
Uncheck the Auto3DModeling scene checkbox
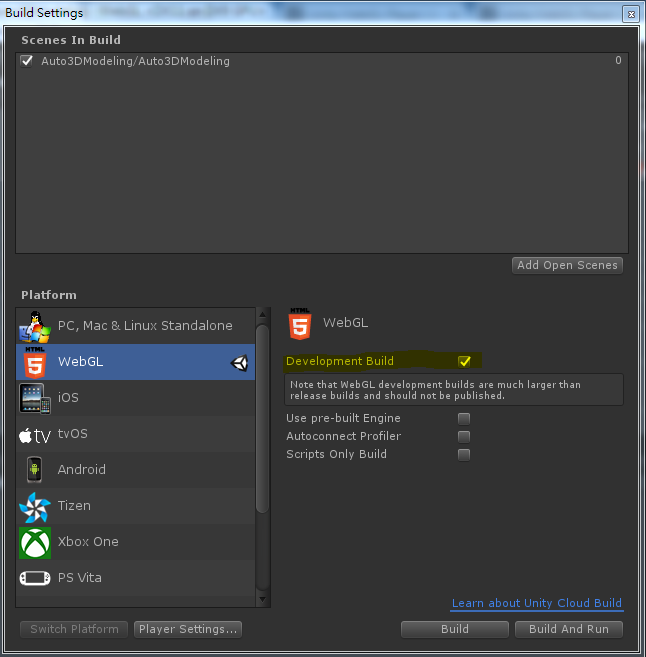(x=27, y=61)
